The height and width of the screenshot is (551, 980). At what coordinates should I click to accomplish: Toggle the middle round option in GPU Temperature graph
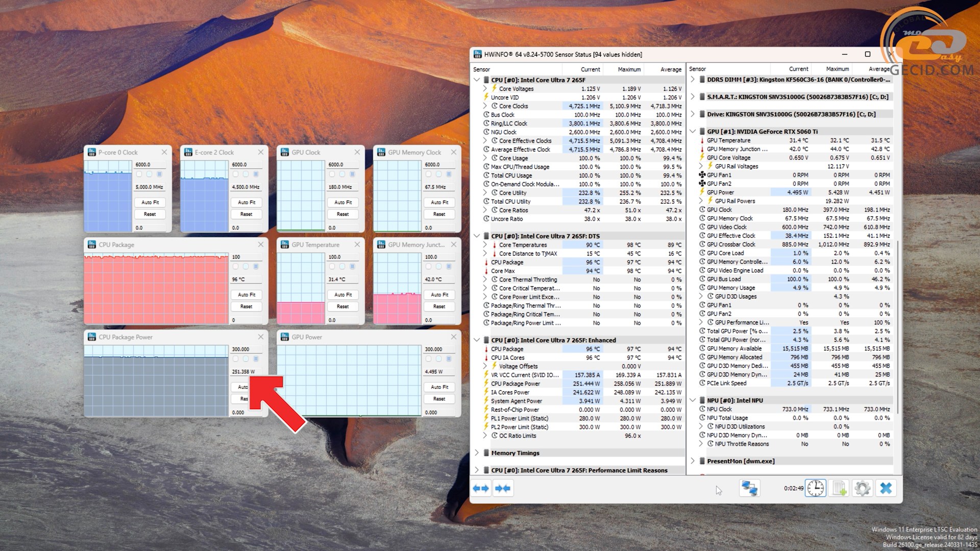(342, 266)
